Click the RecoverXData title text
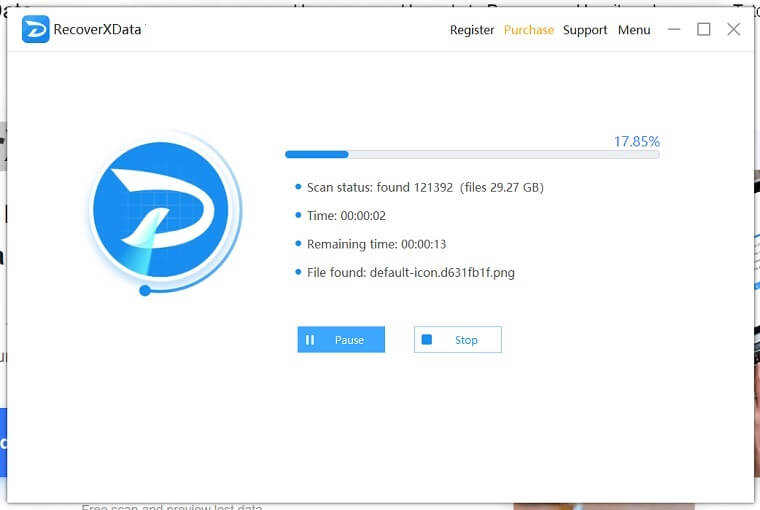Image resolution: width=760 pixels, height=510 pixels. coord(97,30)
